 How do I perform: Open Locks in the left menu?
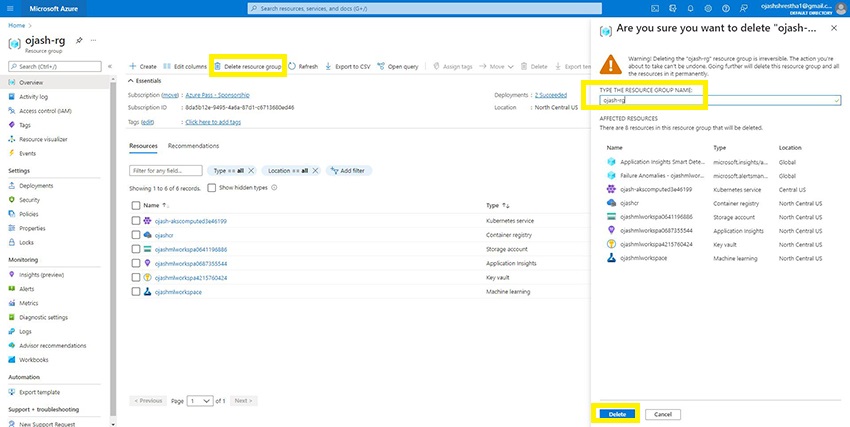click(26, 242)
